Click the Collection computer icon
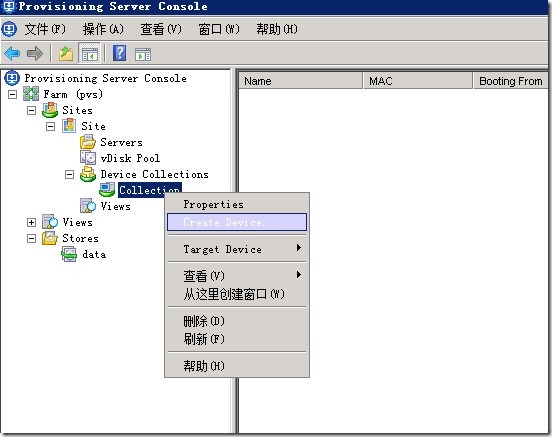This screenshot has width=552, height=437. point(107,190)
